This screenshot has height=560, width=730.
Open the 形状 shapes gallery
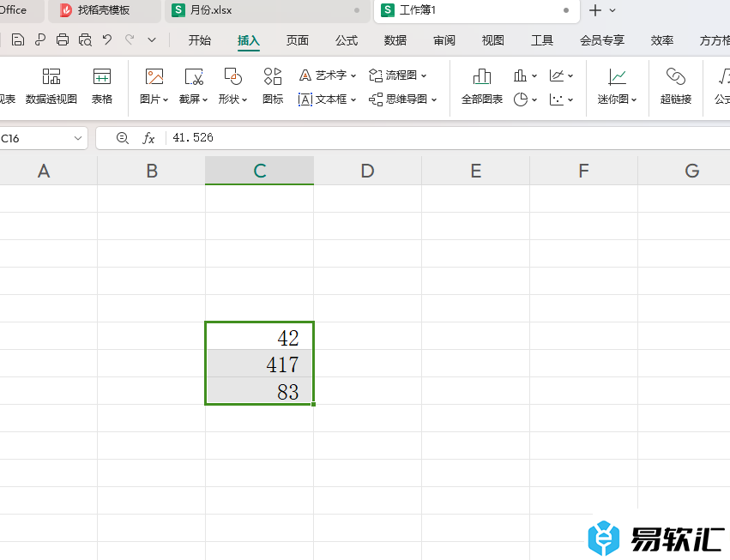click(232, 87)
